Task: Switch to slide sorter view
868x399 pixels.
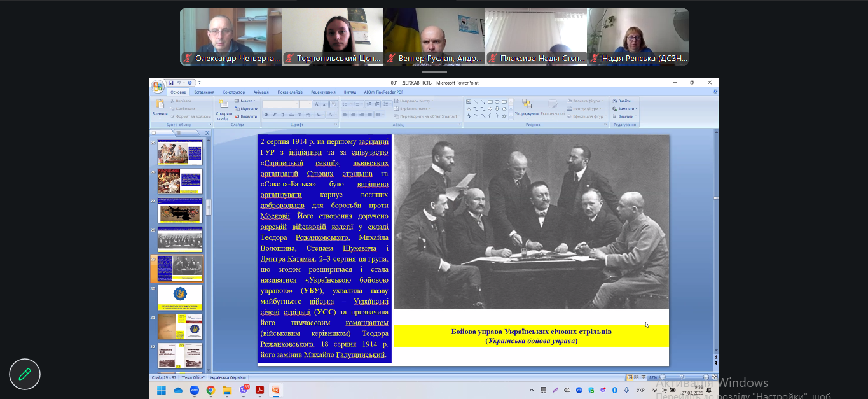Action: tap(635, 377)
